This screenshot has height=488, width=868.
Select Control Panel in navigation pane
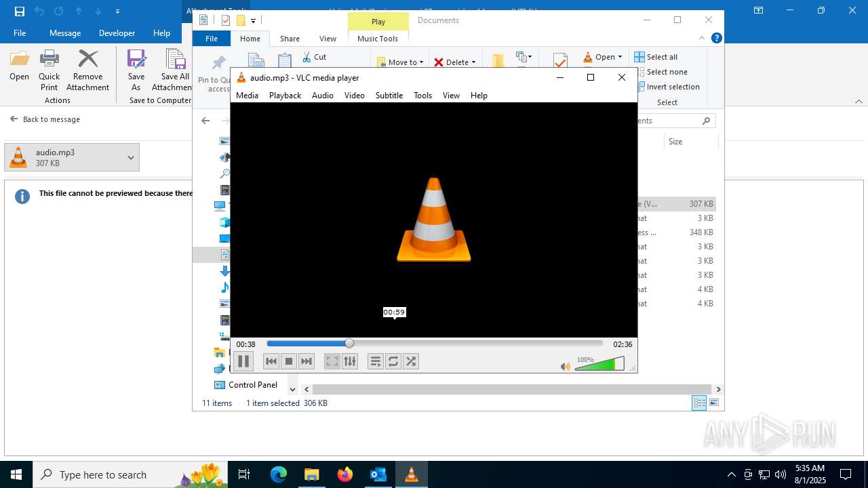(x=245, y=384)
